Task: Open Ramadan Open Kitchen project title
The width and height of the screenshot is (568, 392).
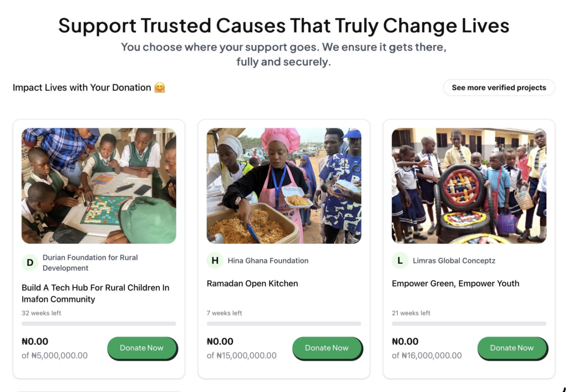Action: coord(252,283)
